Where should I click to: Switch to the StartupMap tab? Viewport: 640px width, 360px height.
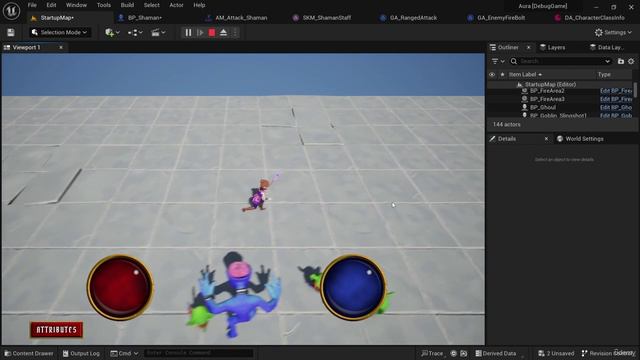click(57, 18)
